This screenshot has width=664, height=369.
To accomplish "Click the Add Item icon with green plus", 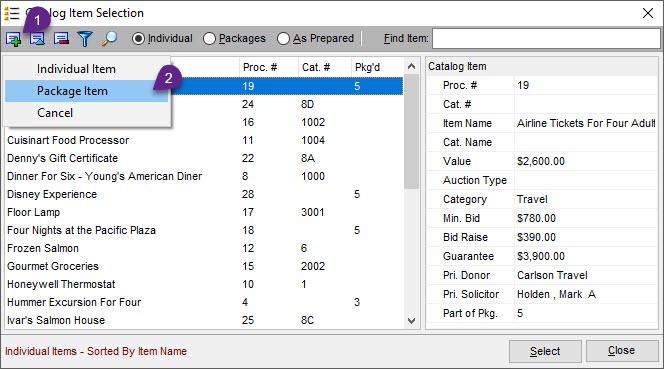I will pyautogui.click(x=13, y=39).
